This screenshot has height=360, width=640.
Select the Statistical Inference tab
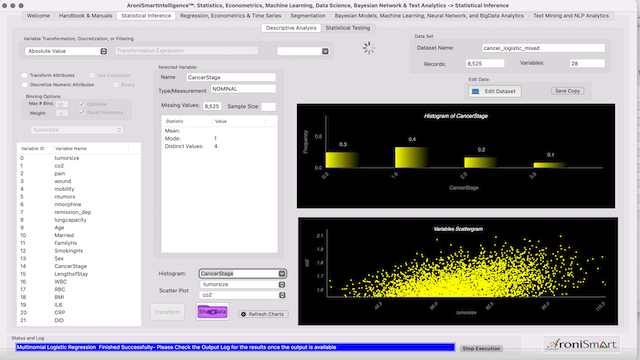pyautogui.click(x=146, y=16)
